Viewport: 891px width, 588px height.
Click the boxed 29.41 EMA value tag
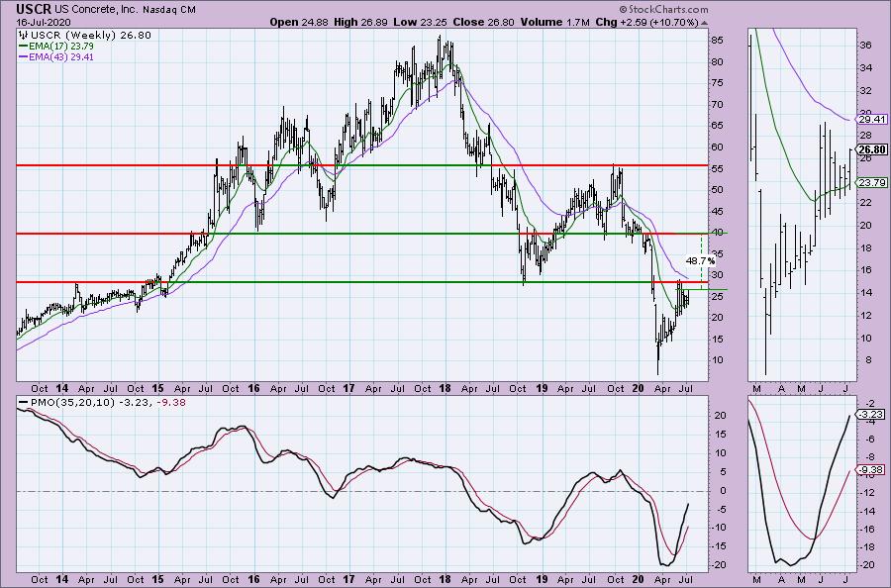point(873,120)
